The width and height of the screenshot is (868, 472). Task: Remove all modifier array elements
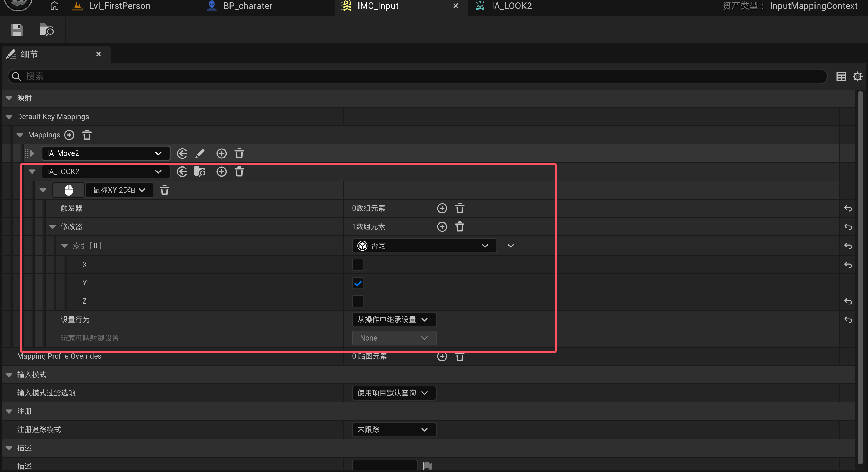tap(460, 227)
